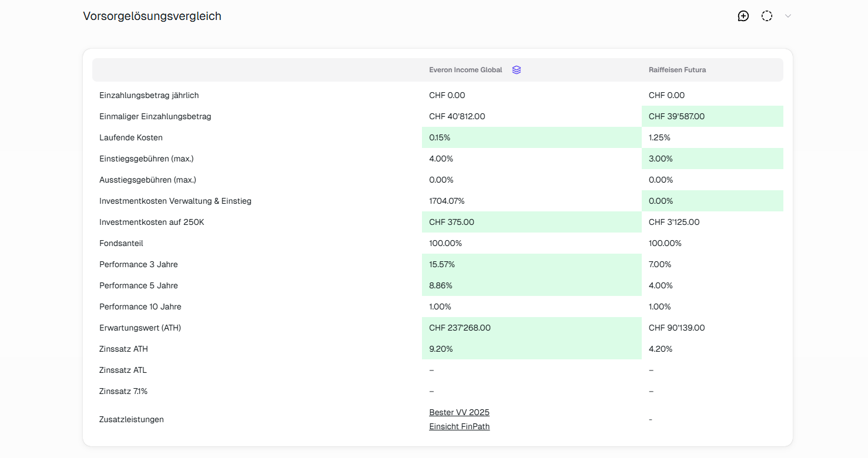Select the Raiffeisen Futura column header
The height and width of the screenshot is (458, 868).
coord(677,70)
